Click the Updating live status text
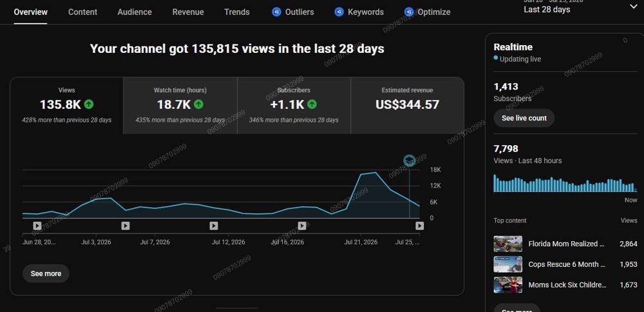Viewport: 644px width, 312px height. [x=520, y=59]
